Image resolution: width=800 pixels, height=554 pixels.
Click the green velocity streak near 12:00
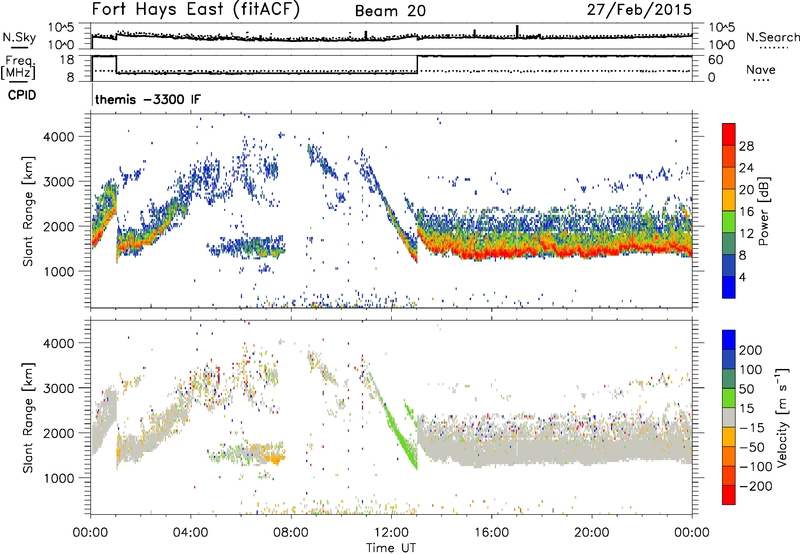point(400,433)
